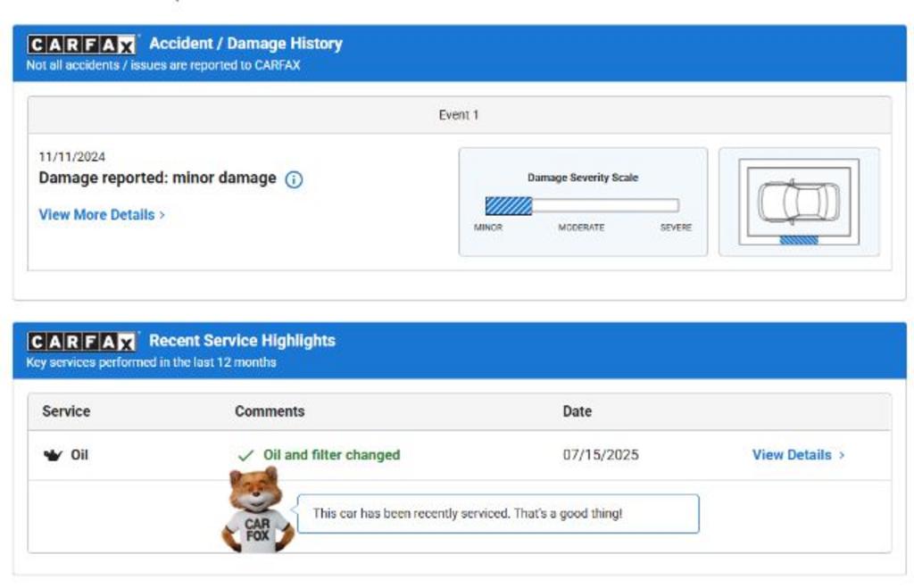Click the 11/11/2024 event date
This screenshot has width=914, height=588.
pyautogui.click(x=72, y=157)
